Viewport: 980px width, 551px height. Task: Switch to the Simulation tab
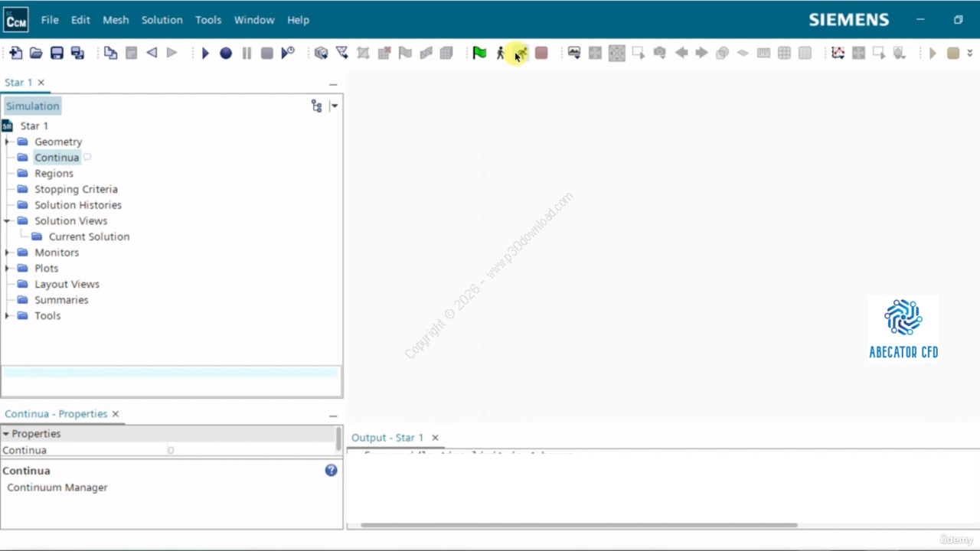tap(32, 106)
